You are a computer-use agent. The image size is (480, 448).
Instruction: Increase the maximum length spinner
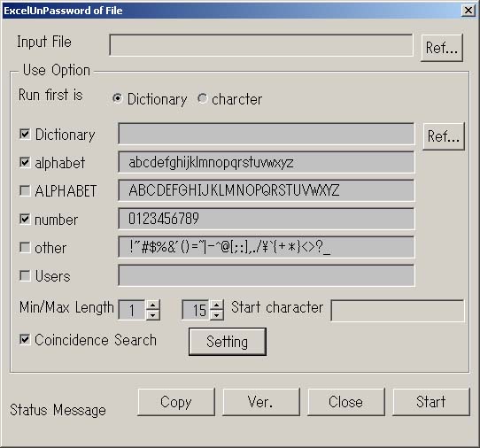point(217,305)
